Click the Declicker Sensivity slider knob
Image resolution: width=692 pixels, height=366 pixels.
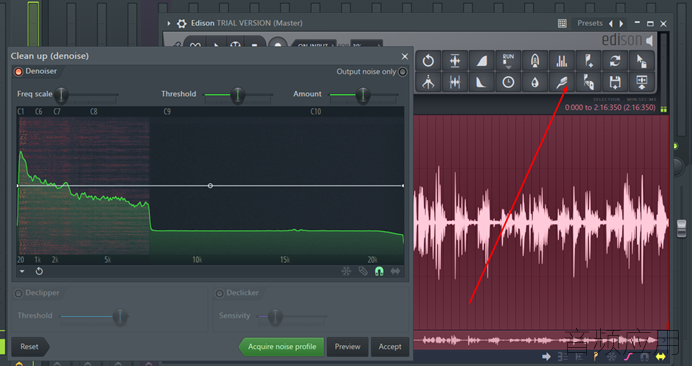point(275,317)
